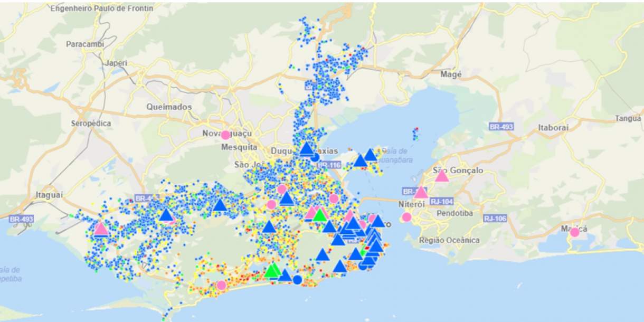Click the Magé city label

tap(451, 74)
